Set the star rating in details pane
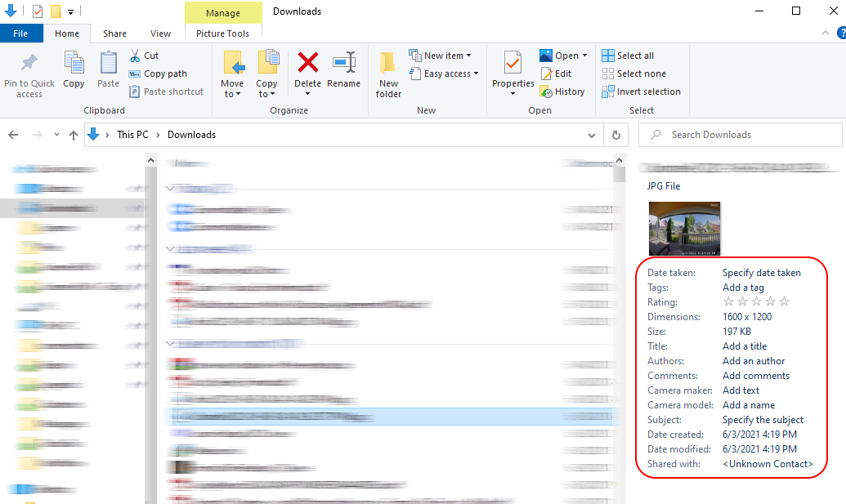Screen dimensions: 846x504 coord(756,302)
